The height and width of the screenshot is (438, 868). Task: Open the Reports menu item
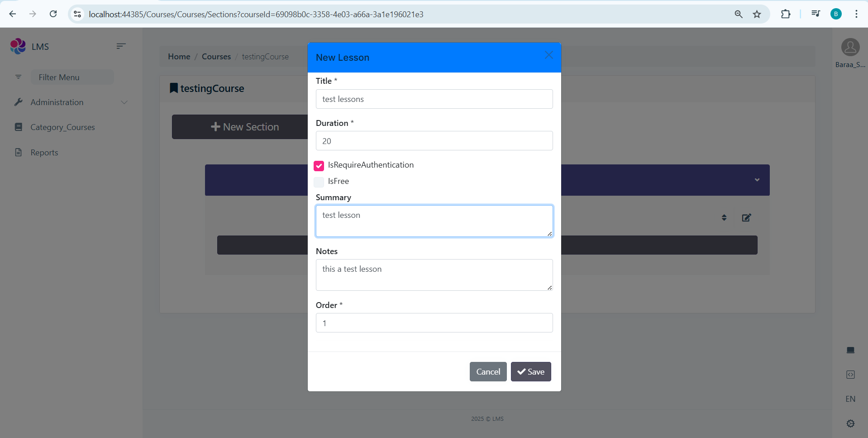(44, 153)
